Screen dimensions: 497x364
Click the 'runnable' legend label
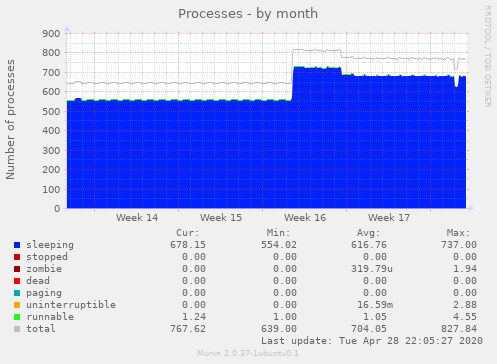click(50, 317)
